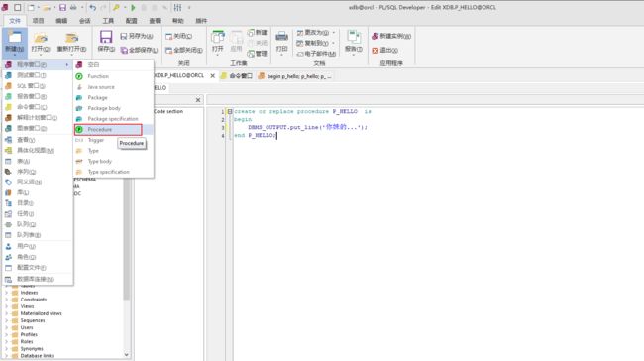Expand the Profiles tree folder
The width and height of the screenshot is (644, 361).
(7, 334)
